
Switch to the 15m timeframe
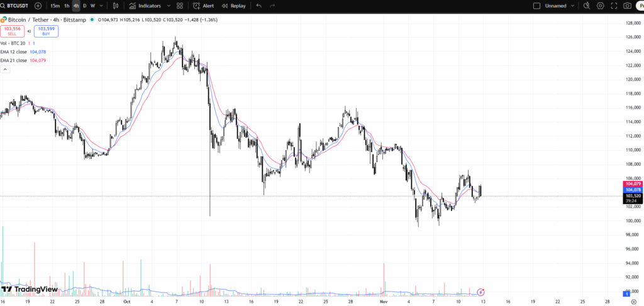(x=55, y=6)
